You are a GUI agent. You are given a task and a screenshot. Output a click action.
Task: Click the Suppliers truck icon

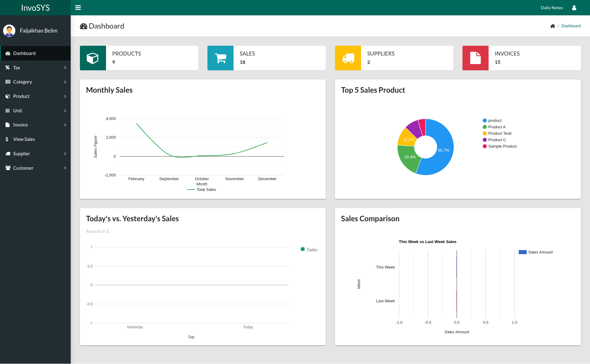[348, 58]
